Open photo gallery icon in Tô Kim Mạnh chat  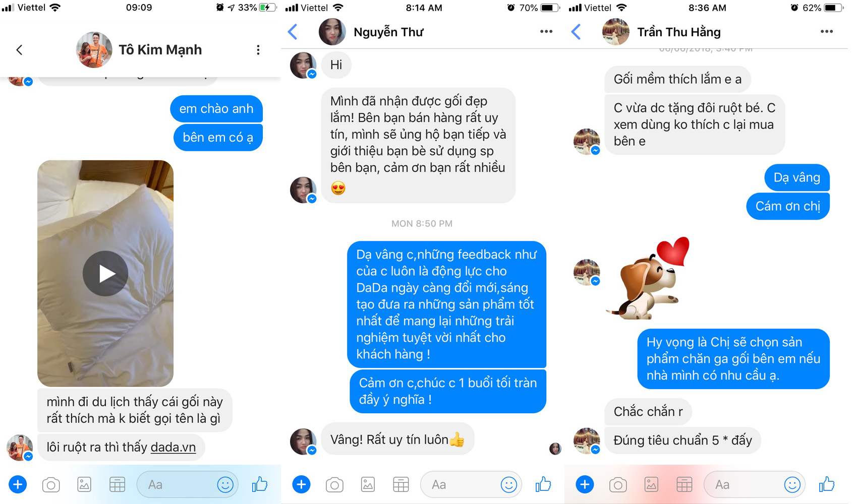[84, 485]
